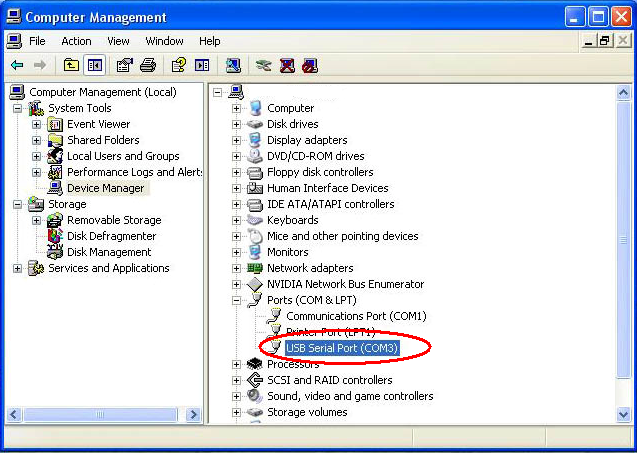637x453 pixels.
Task: Click the Disk Defragmenter icon
Action: coord(55,236)
